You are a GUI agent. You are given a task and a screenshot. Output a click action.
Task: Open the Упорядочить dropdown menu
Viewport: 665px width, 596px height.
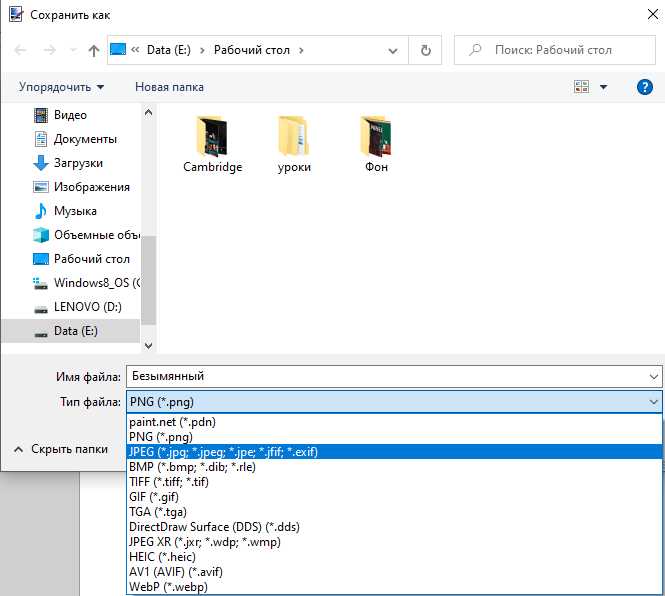point(61,87)
